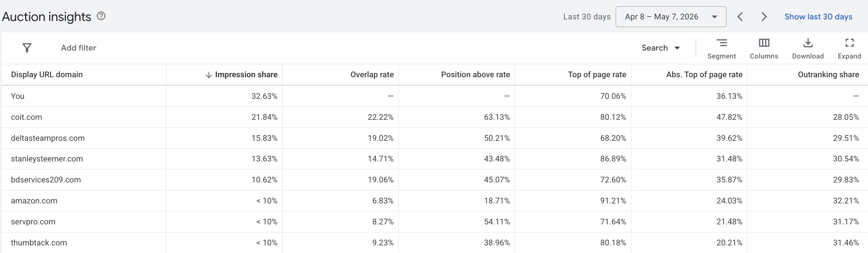The width and height of the screenshot is (868, 253).
Task: Open the Apr 8 – May 7, 2026 date dropdown
Action: [x=670, y=17]
